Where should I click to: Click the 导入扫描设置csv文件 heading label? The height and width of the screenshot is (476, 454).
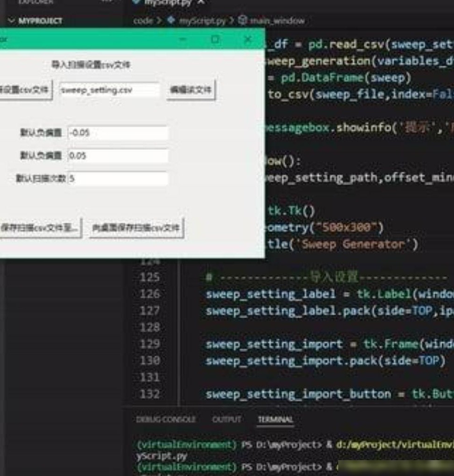[x=91, y=65]
